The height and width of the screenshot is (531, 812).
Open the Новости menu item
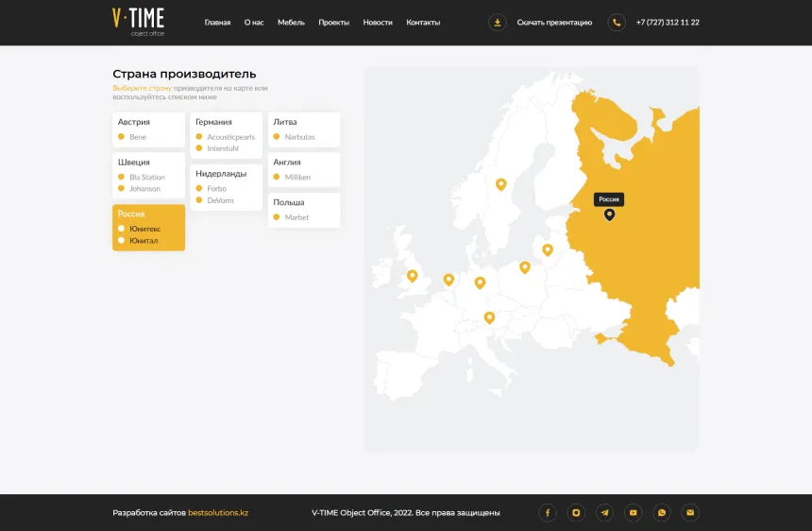[378, 23]
